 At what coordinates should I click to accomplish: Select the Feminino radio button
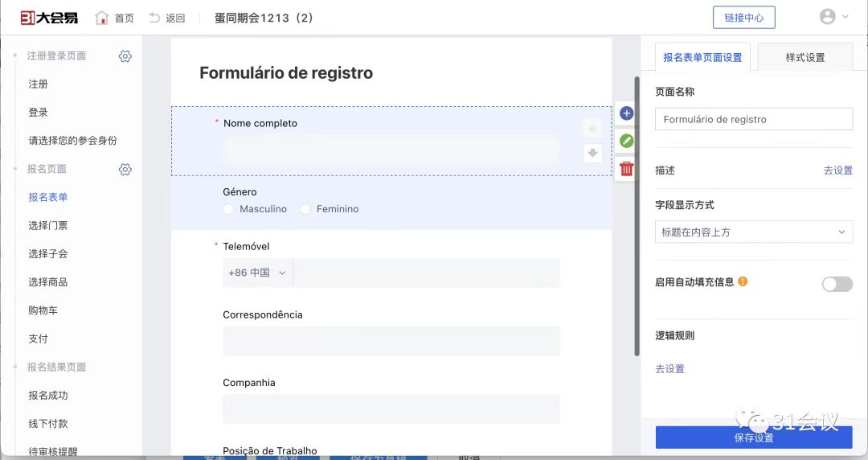point(305,209)
